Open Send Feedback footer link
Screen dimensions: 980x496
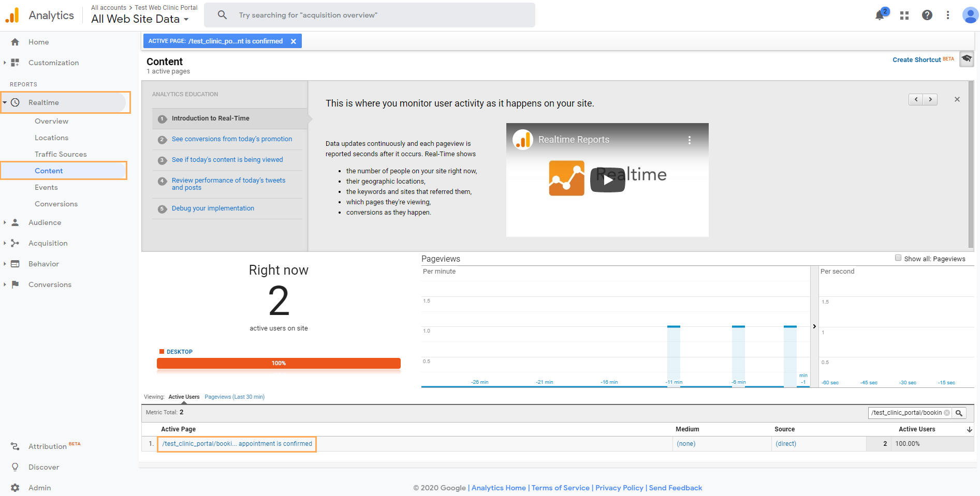676,488
